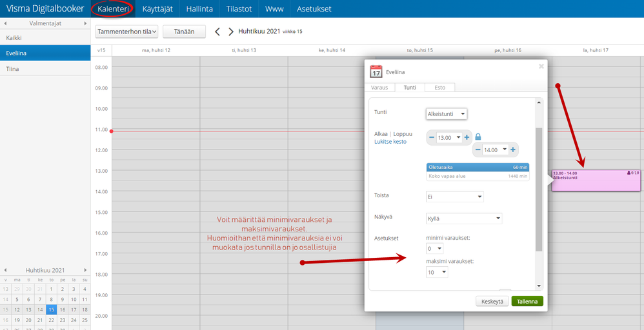Decrease end time with minus icon
Screen dimensions: 644x330
pos(478,150)
